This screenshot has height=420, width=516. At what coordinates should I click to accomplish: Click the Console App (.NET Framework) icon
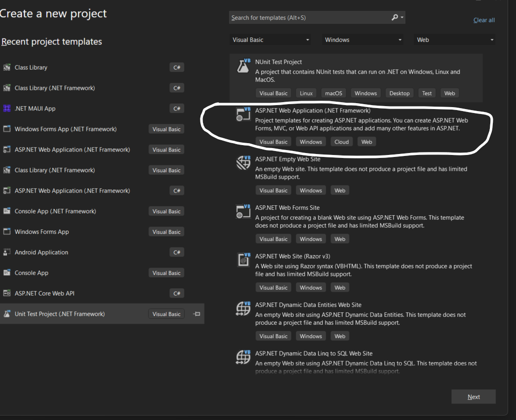point(7,211)
